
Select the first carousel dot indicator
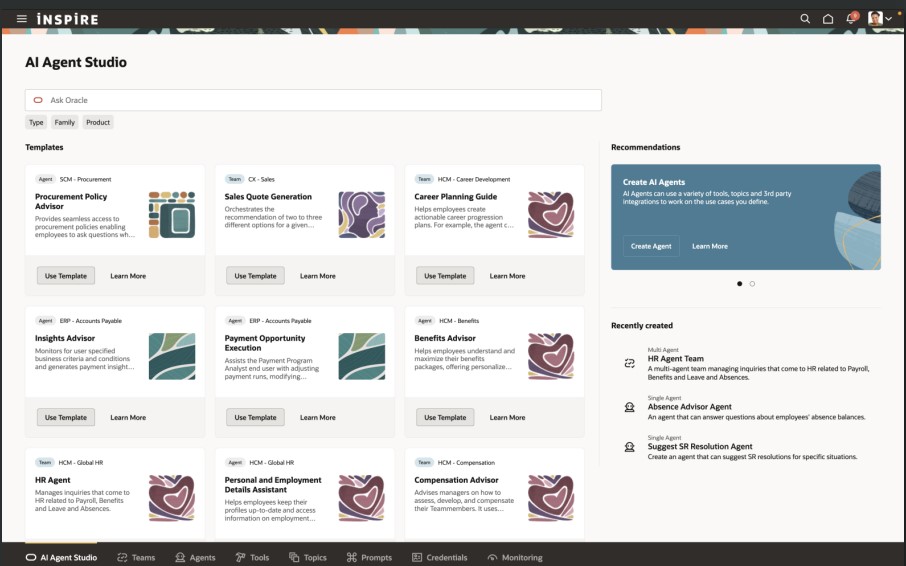[740, 284]
